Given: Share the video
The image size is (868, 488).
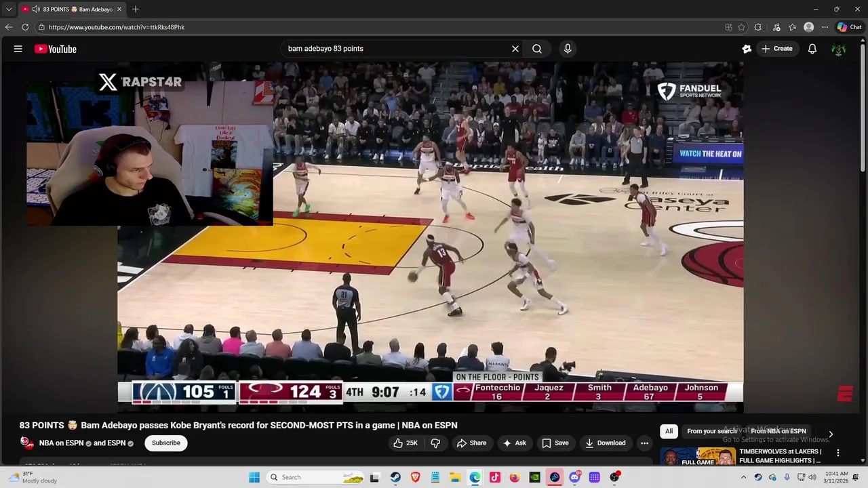Looking at the screenshot, I should pyautogui.click(x=471, y=443).
